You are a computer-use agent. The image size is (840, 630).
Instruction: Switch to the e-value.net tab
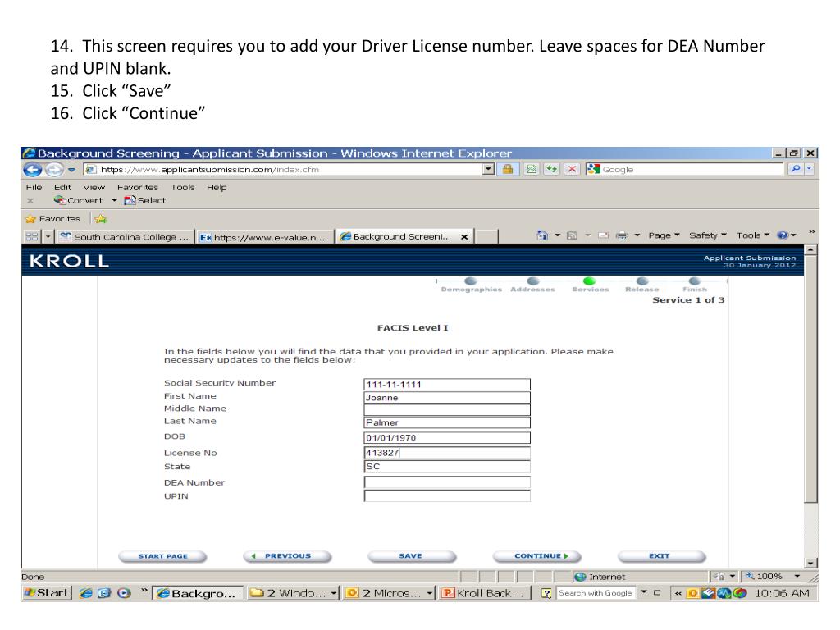(x=264, y=237)
